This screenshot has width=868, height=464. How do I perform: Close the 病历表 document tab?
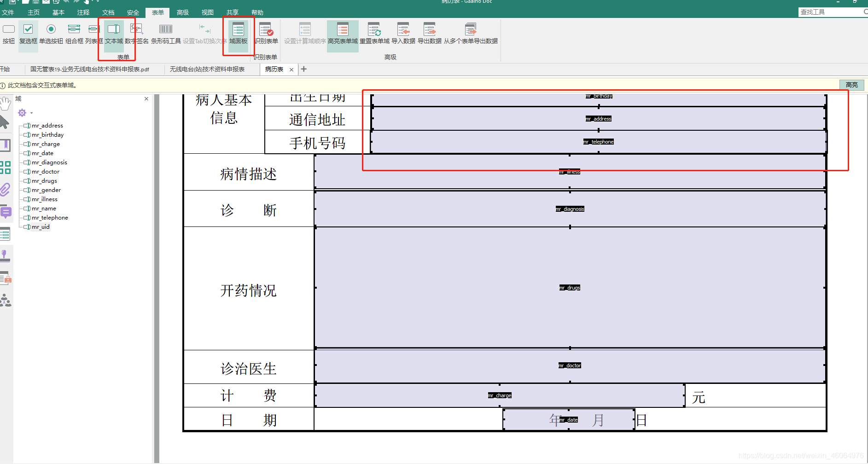click(291, 70)
